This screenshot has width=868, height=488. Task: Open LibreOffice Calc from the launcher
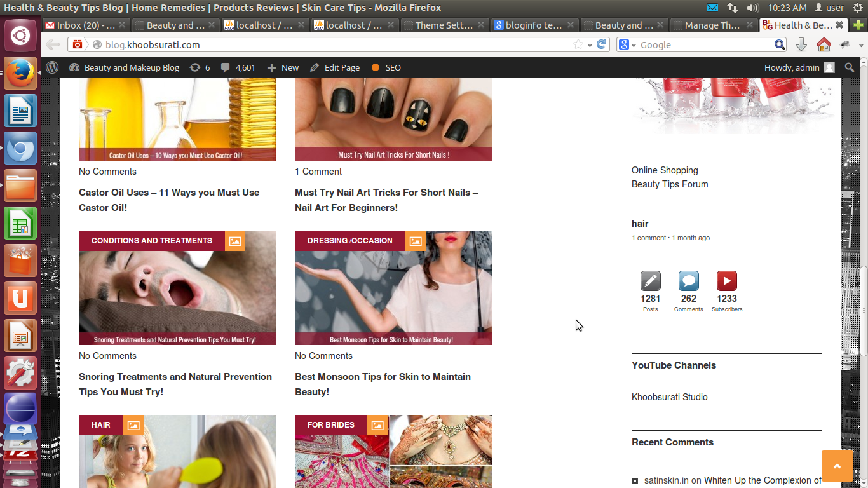(x=20, y=223)
